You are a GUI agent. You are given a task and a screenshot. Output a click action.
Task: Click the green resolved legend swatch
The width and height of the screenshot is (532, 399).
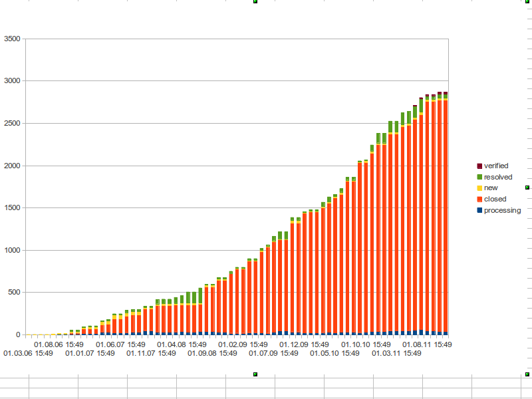click(479, 177)
